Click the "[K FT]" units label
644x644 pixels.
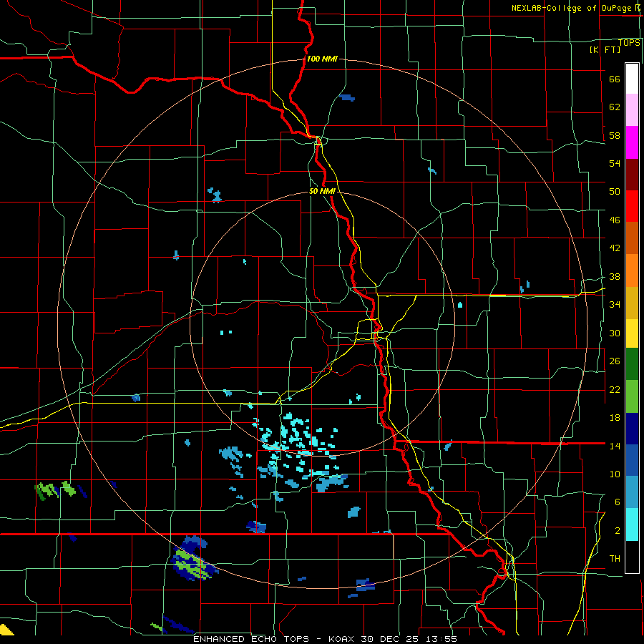pyautogui.click(x=605, y=49)
